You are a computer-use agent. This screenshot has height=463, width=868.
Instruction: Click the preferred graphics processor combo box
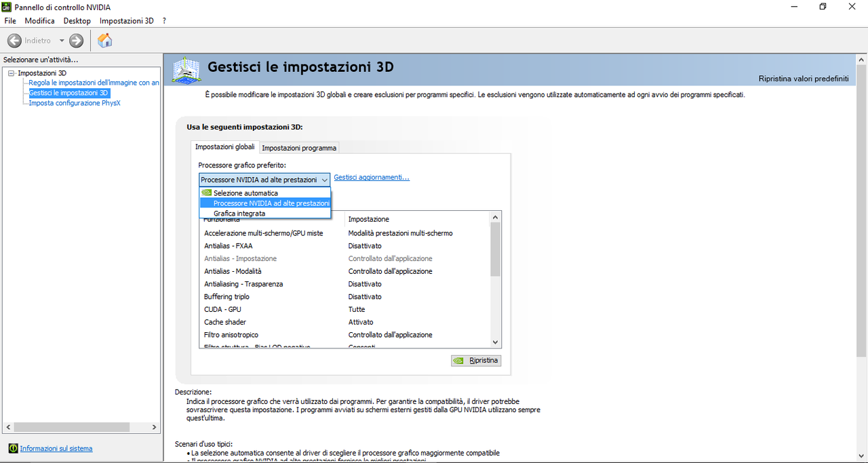(264, 180)
